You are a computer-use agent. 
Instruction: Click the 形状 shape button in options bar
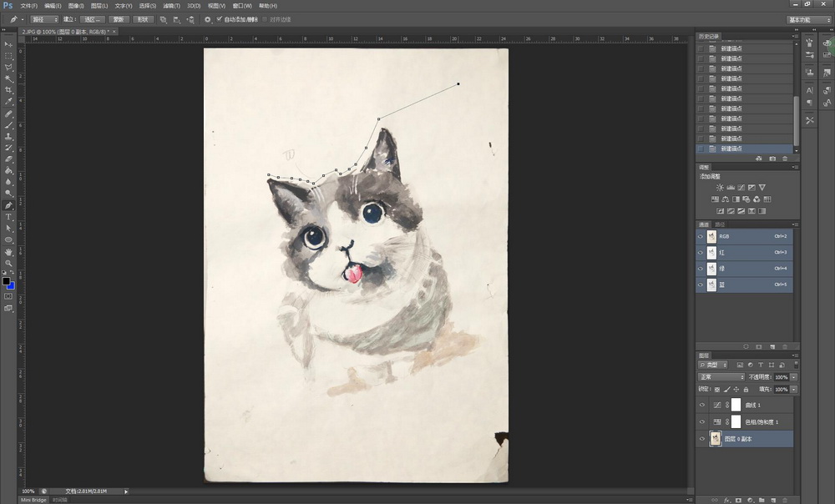pyautogui.click(x=144, y=20)
